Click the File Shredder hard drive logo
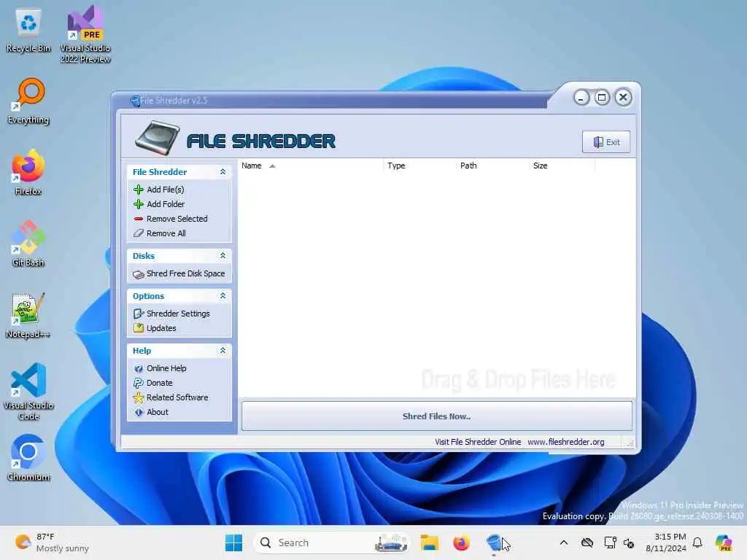The width and height of the screenshot is (747, 560). 158,139
